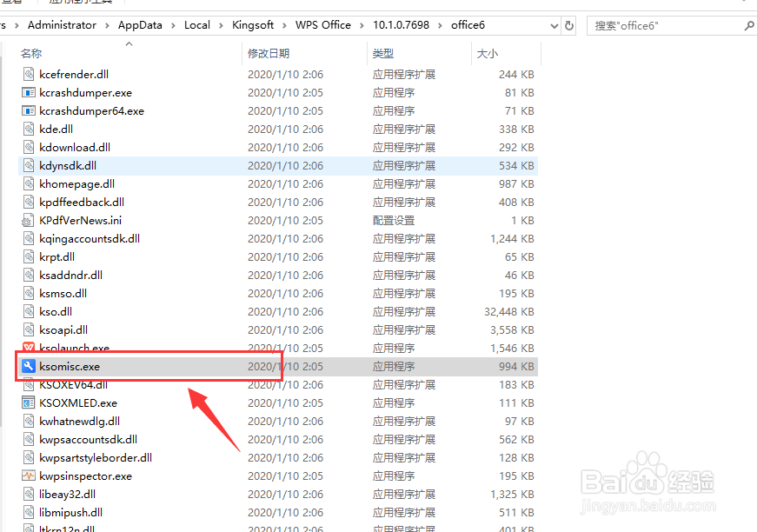Click the date cell of kdynsdk.dll
Viewport: 757px width, 532px height.
[x=285, y=165]
